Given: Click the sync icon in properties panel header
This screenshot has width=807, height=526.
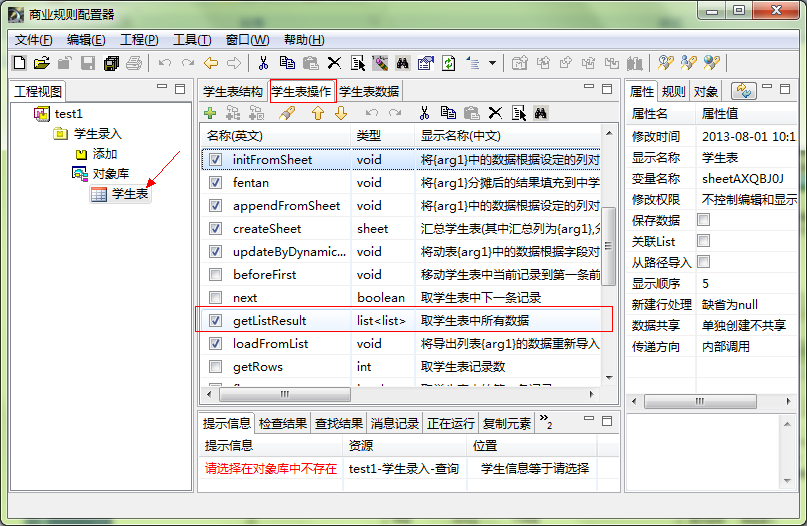Looking at the screenshot, I should tap(744, 91).
